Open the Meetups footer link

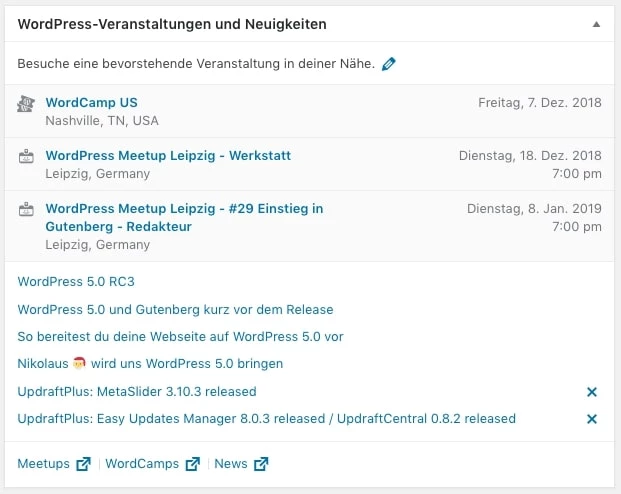(x=44, y=464)
